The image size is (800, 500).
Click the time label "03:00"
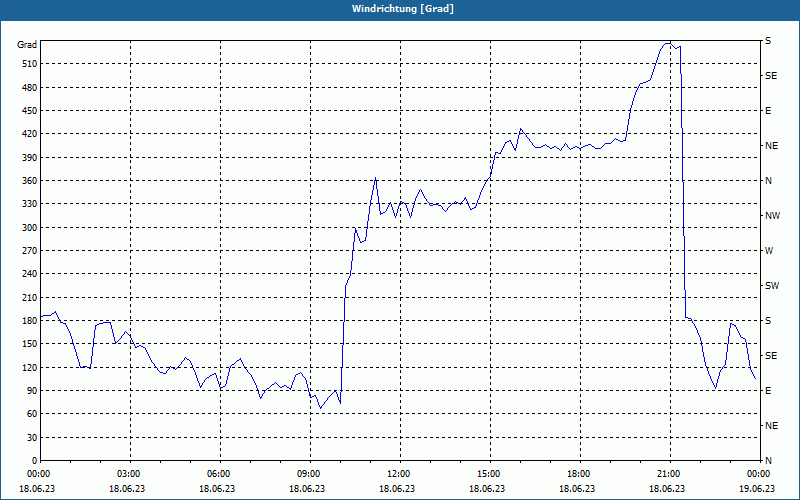[130, 474]
